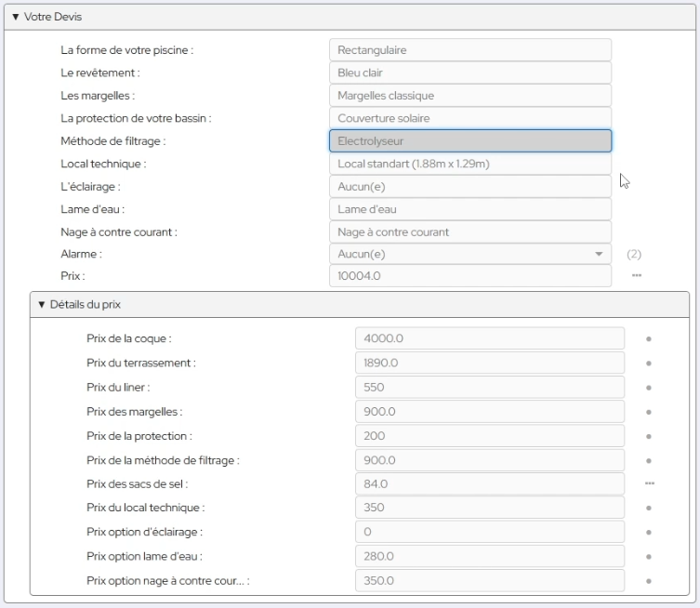Open the Alarme dropdown arrow

[x=599, y=254]
